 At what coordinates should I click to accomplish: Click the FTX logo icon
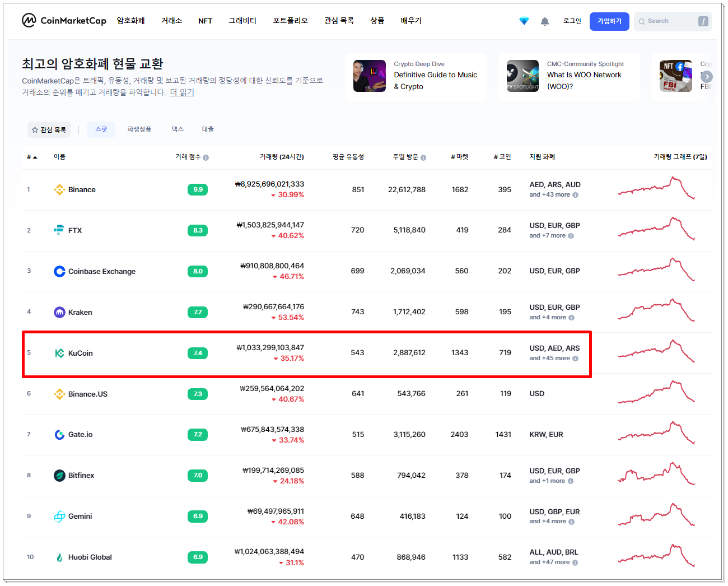(59, 230)
